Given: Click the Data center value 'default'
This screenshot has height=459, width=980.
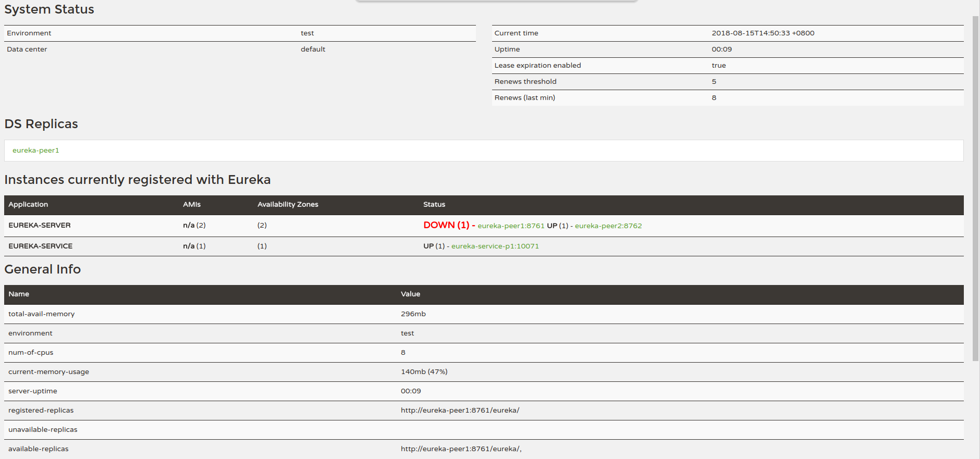Looking at the screenshot, I should pyautogui.click(x=313, y=49).
